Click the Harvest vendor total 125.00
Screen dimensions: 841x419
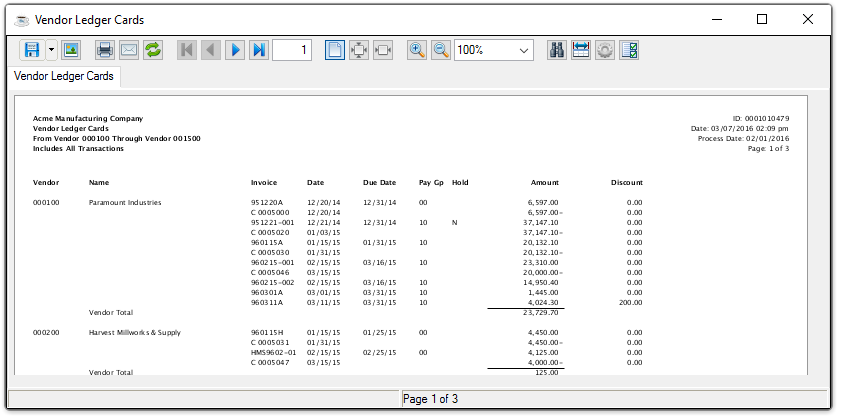547,372
